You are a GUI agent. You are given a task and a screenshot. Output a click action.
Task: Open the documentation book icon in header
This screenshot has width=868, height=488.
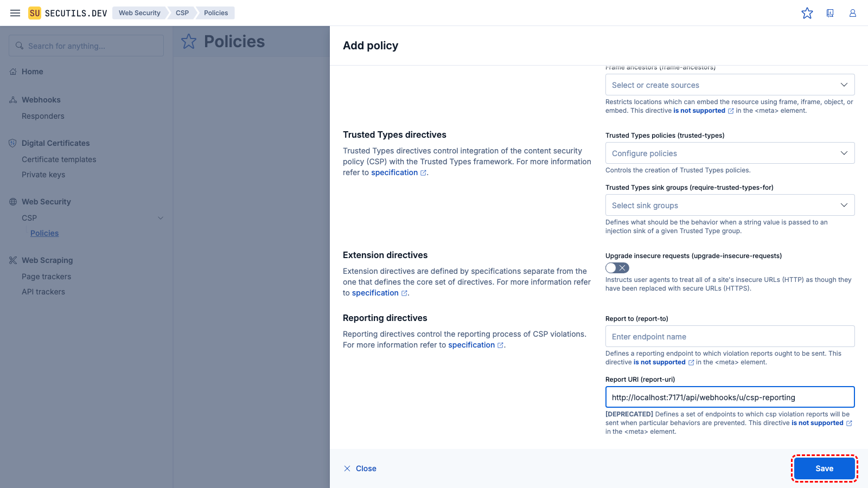830,13
